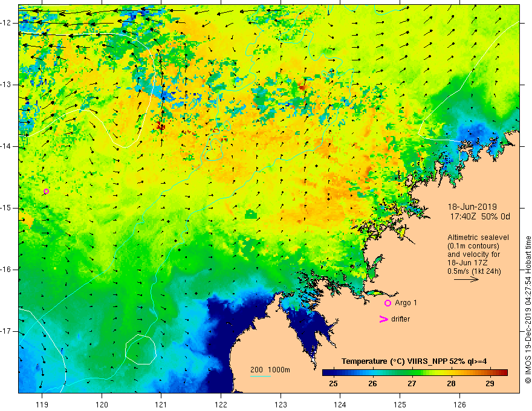Click the '200 1000m' depth contour label

click(x=270, y=370)
